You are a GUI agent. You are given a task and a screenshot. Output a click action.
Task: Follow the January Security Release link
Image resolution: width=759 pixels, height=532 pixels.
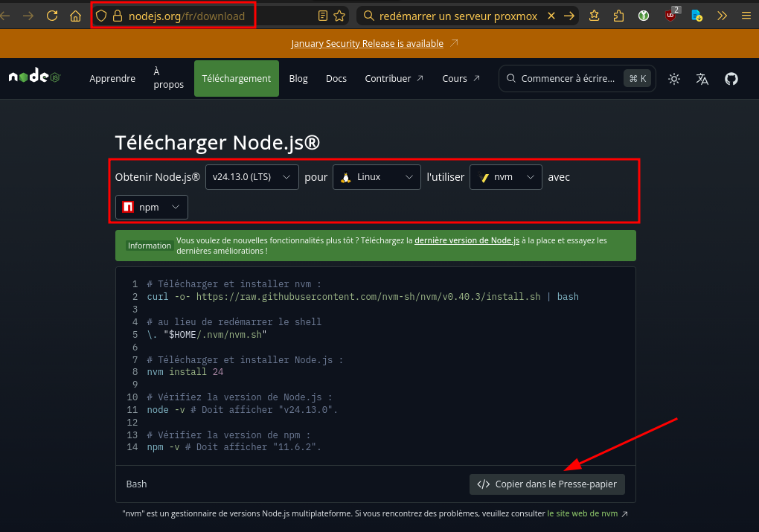click(367, 44)
